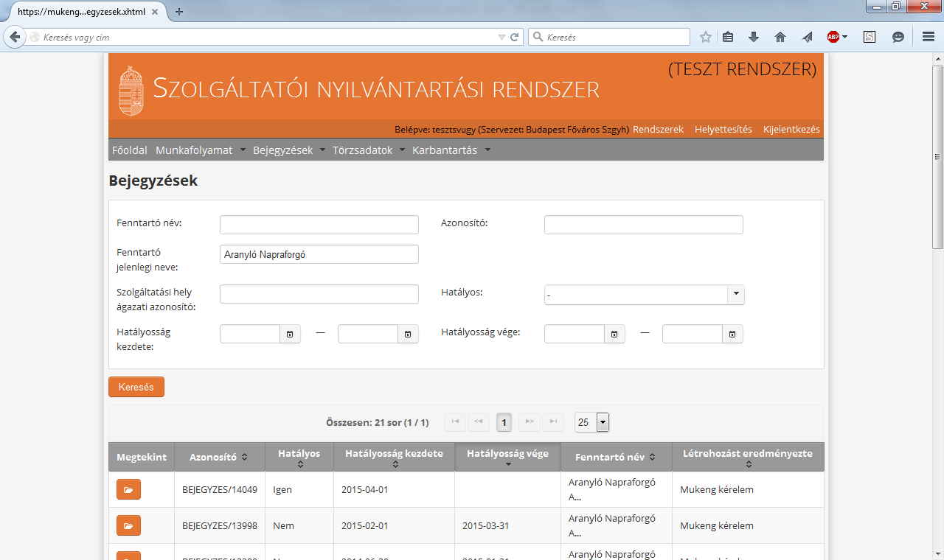Open calendar for first Hatályosság vége date
This screenshot has width=944, height=560.
[614, 334]
